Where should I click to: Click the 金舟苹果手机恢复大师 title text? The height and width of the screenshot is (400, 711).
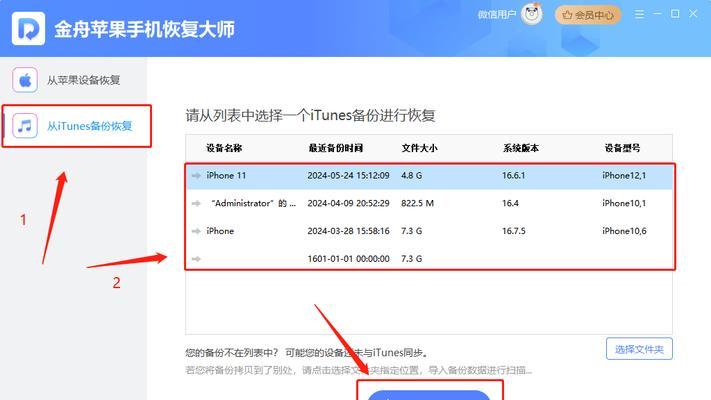click(144, 29)
